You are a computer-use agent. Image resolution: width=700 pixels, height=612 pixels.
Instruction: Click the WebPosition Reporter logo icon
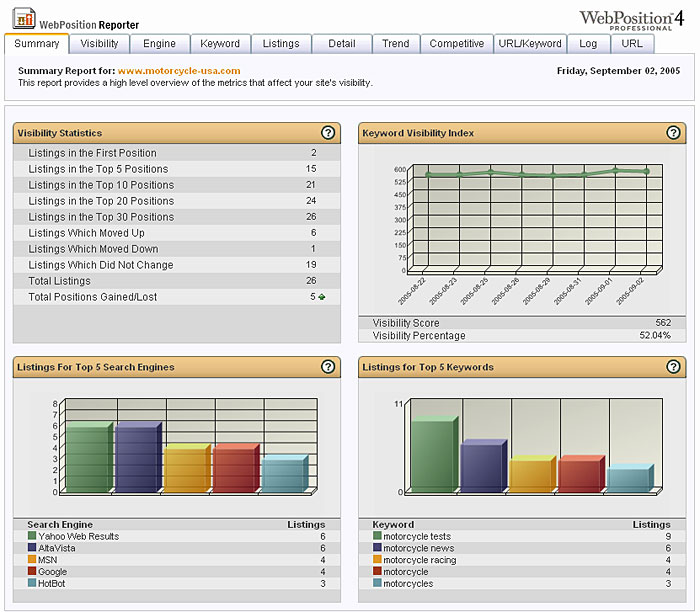pyautogui.click(x=24, y=18)
